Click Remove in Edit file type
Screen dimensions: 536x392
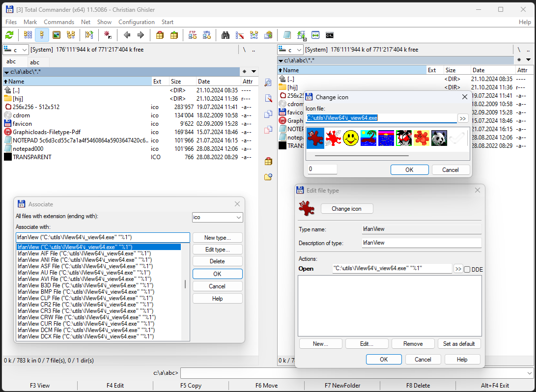coord(413,344)
